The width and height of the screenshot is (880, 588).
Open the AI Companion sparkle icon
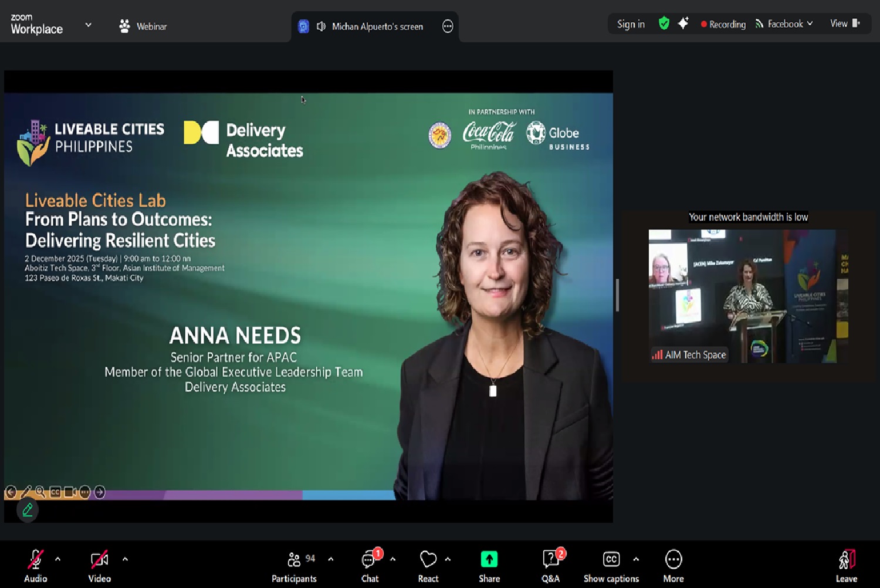click(x=683, y=23)
